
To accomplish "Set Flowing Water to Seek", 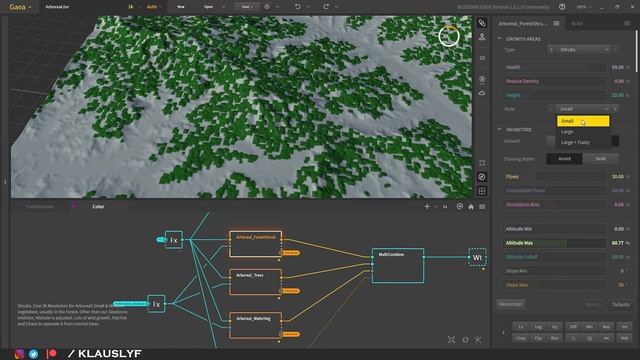I will point(600,159).
